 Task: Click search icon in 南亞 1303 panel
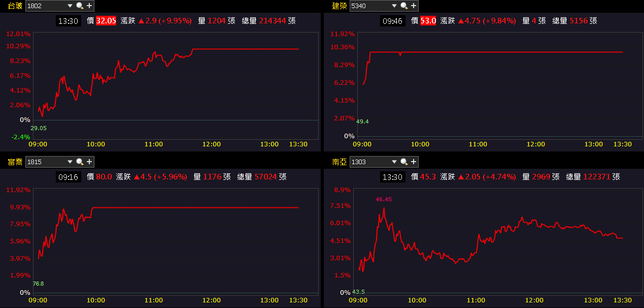point(404,162)
